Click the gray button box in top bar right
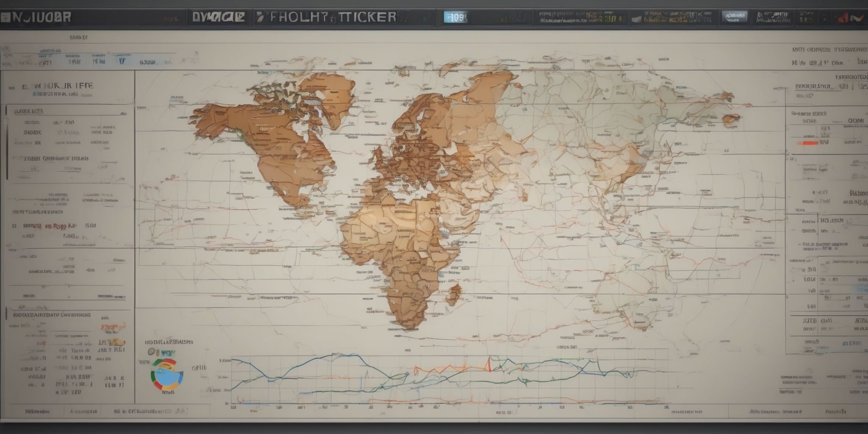868x434 pixels. tap(734, 17)
